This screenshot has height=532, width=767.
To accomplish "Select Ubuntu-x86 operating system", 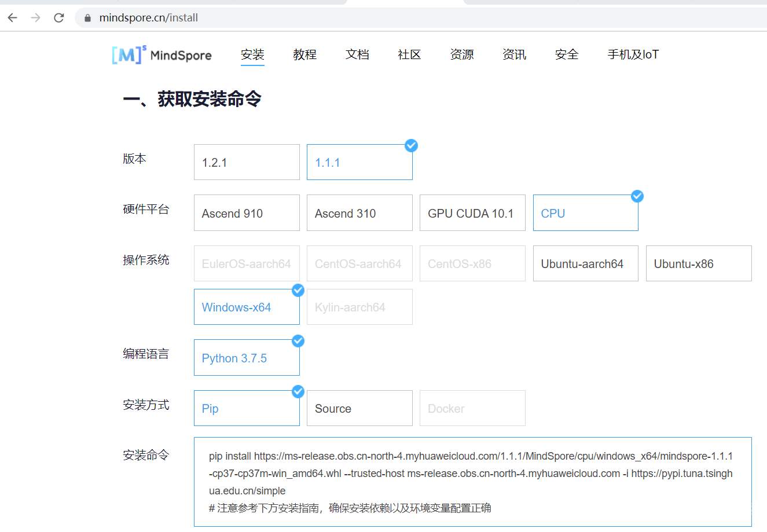I will coord(699,263).
